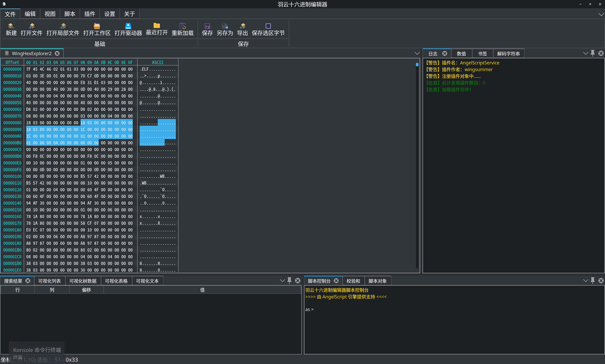The image size is (605, 364).
Task: Click the 打开局部文件 icon
Action: pos(63,29)
